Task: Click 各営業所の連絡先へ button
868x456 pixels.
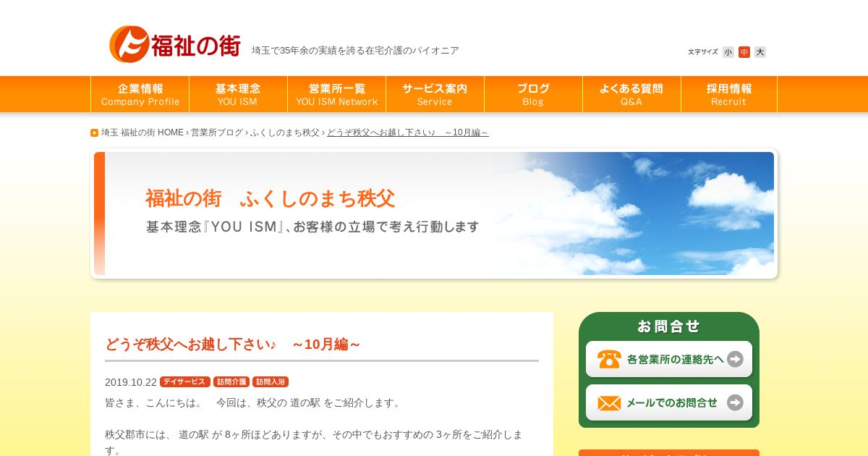Action: (x=669, y=359)
